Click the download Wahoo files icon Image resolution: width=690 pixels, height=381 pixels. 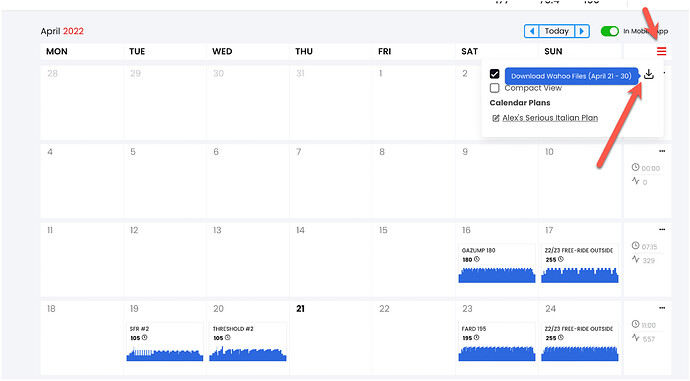[649, 74]
